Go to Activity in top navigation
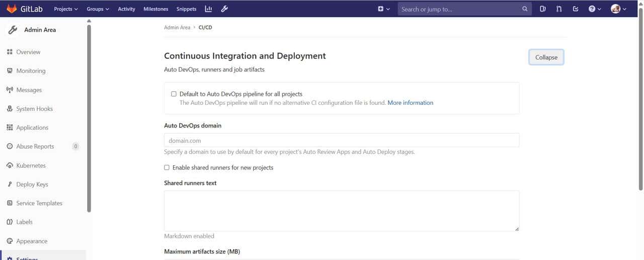Viewport: 644px width, 260px height. coord(126,9)
